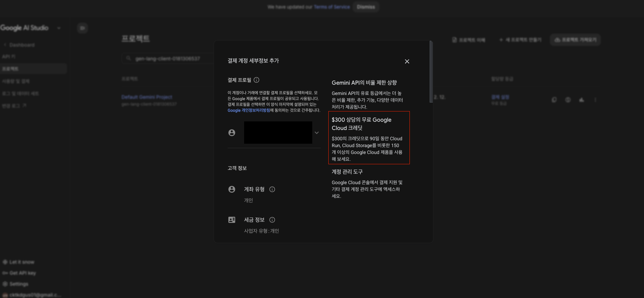Open Default Gemini Project link

tap(147, 97)
